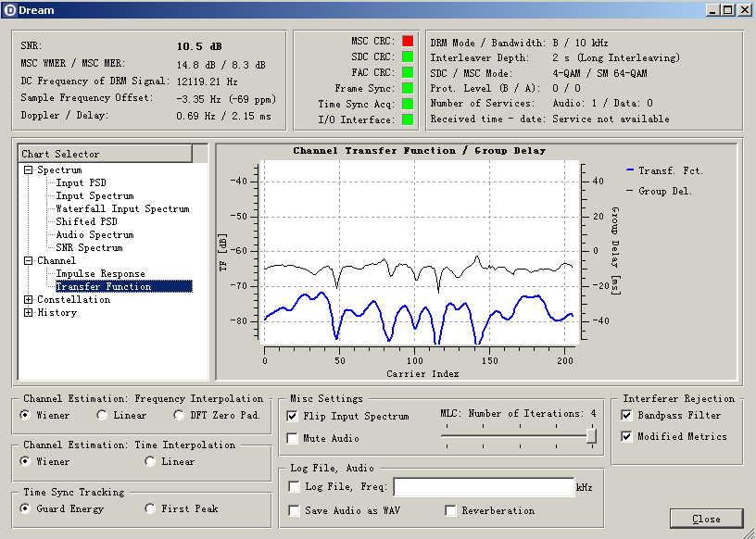Collapse the Spectrum tree node
This screenshot has width=756, height=539.
[29, 170]
